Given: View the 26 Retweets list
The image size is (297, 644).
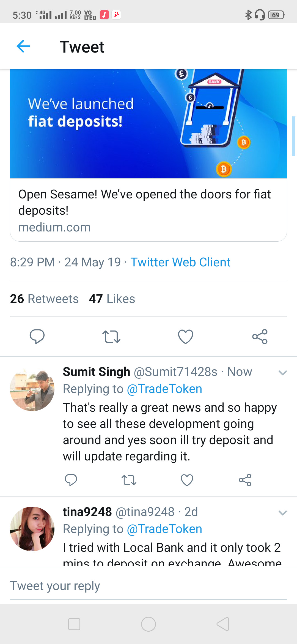Looking at the screenshot, I should tap(44, 299).
